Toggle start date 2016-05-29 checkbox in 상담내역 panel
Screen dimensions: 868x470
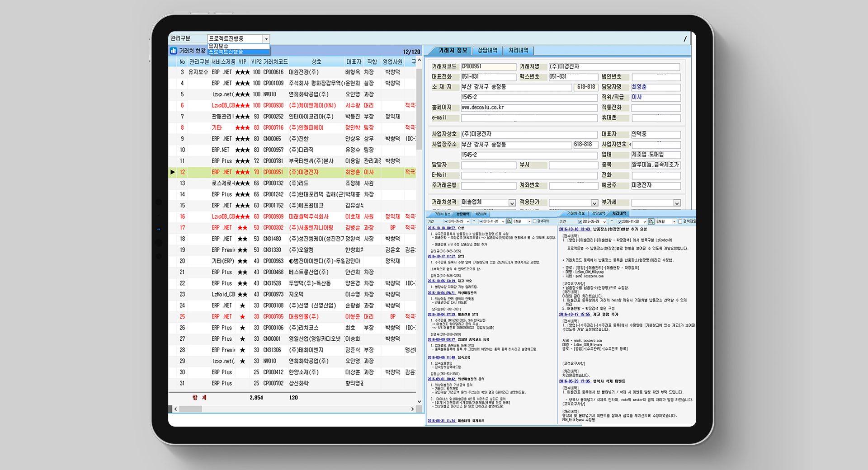[446, 221]
